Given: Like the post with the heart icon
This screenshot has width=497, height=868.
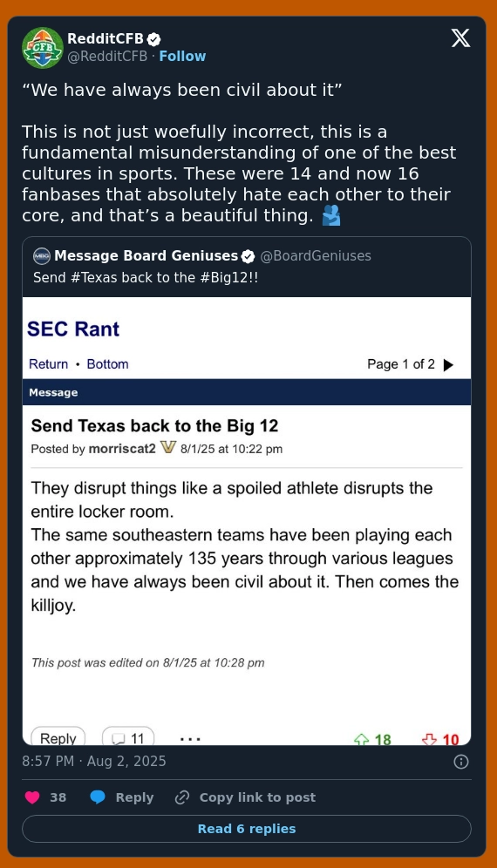Looking at the screenshot, I should click(32, 797).
